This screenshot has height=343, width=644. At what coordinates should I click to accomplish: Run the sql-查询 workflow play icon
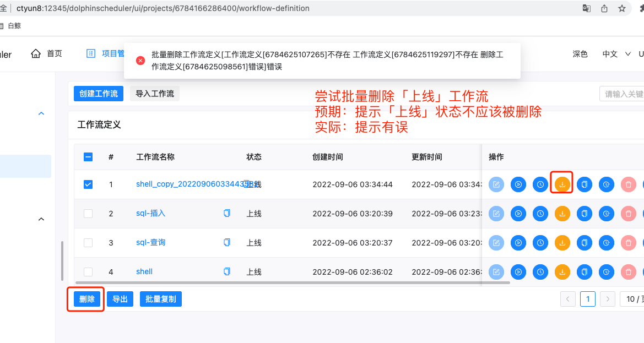click(518, 243)
